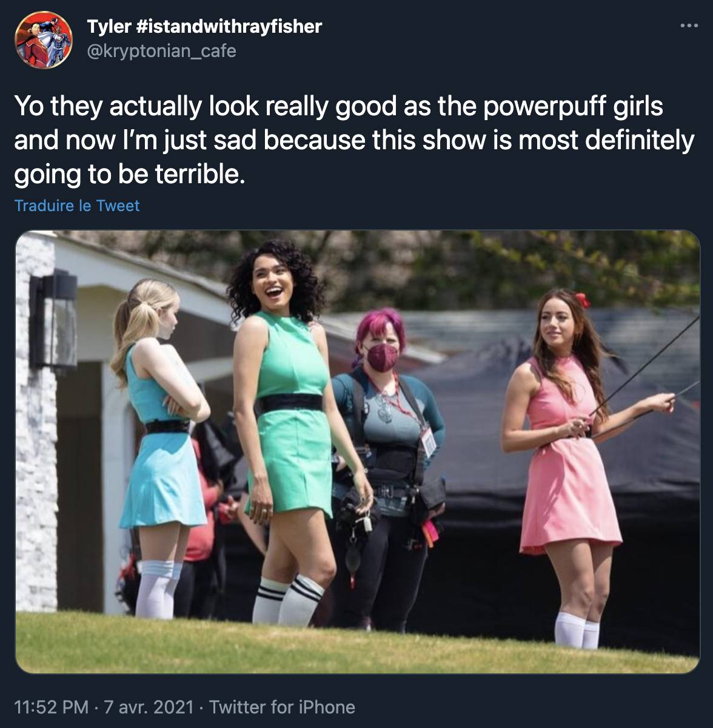Click Tyler's profile avatar picture
This screenshot has height=728, width=713.
point(44,39)
